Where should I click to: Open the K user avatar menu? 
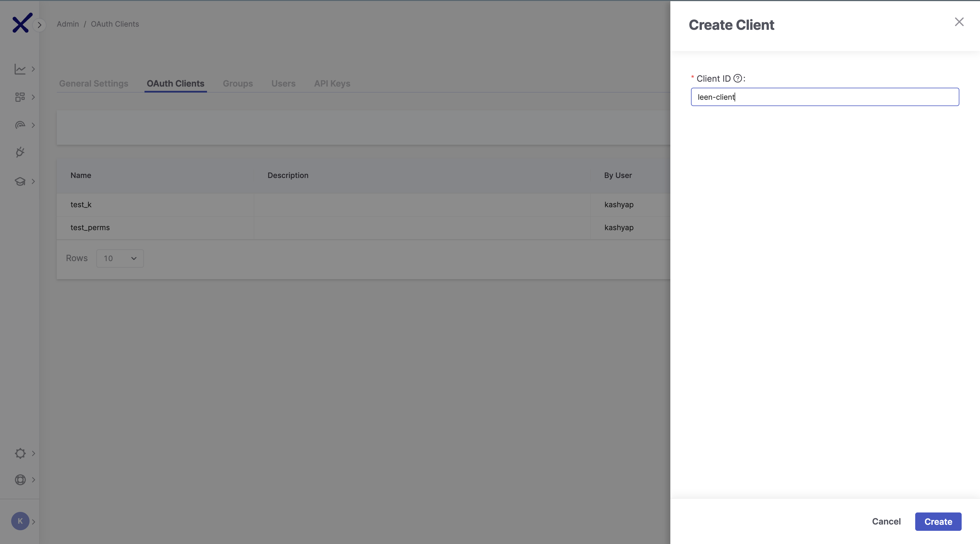pos(20,521)
